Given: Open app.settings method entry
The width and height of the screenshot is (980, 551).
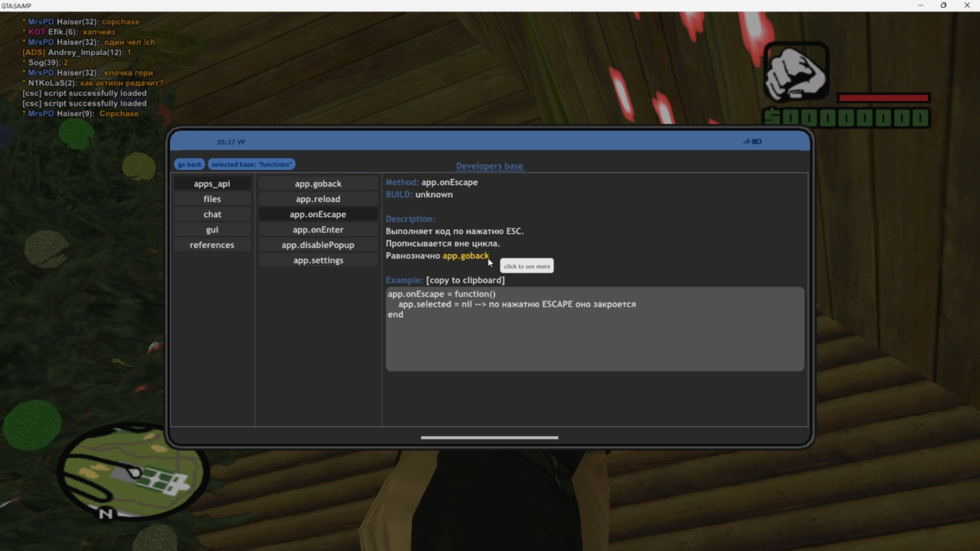Looking at the screenshot, I should (318, 260).
